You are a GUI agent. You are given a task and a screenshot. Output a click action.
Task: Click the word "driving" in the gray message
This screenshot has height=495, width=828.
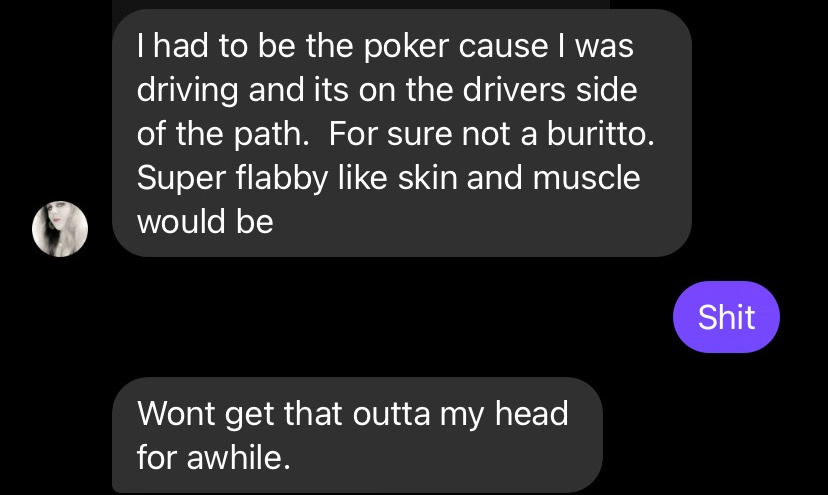(x=187, y=90)
